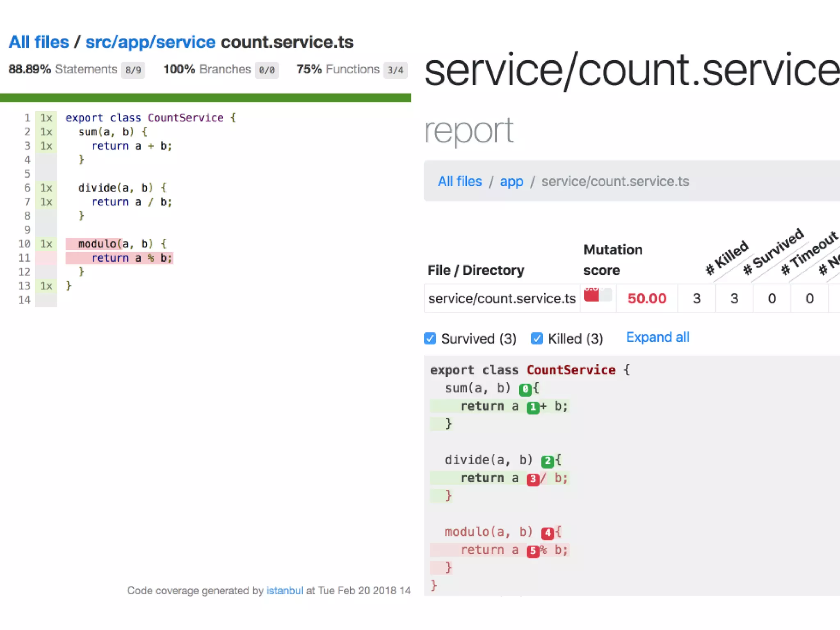Uncheck the Killed (3) checkbox

pyautogui.click(x=536, y=338)
